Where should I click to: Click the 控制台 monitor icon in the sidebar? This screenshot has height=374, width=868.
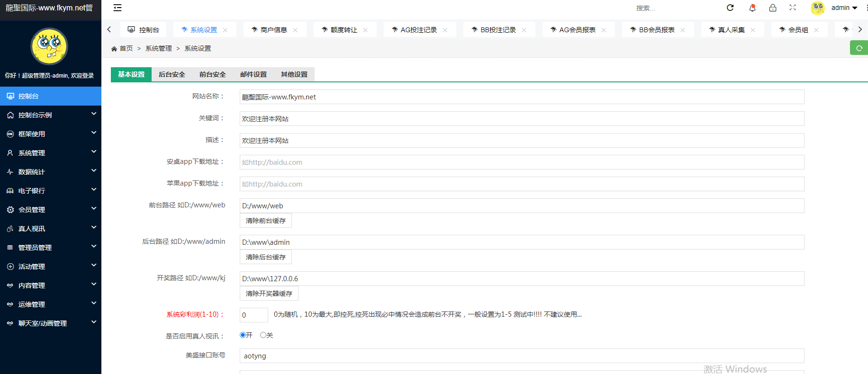click(10, 96)
